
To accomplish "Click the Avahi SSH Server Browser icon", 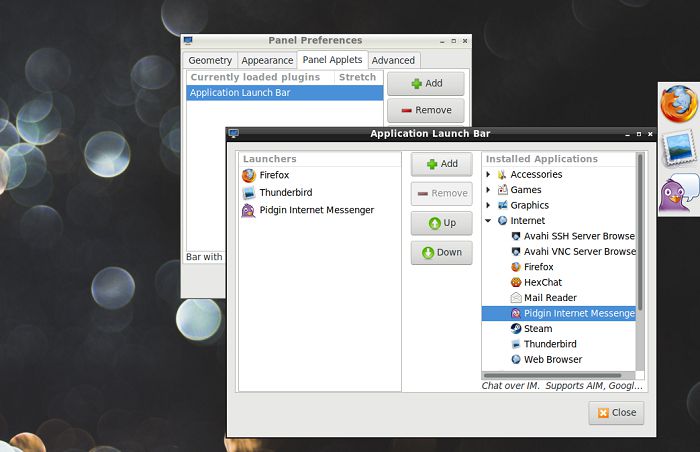I will pos(516,236).
